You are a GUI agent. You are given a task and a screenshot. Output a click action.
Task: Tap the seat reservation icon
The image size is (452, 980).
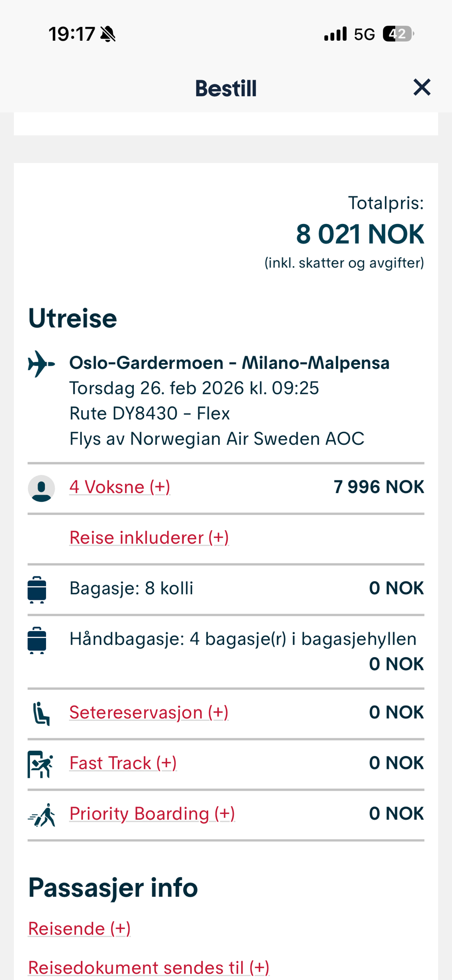(41, 713)
